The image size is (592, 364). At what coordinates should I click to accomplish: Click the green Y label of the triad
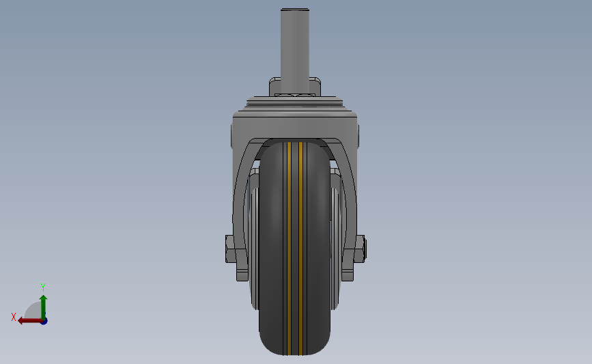click(42, 288)
